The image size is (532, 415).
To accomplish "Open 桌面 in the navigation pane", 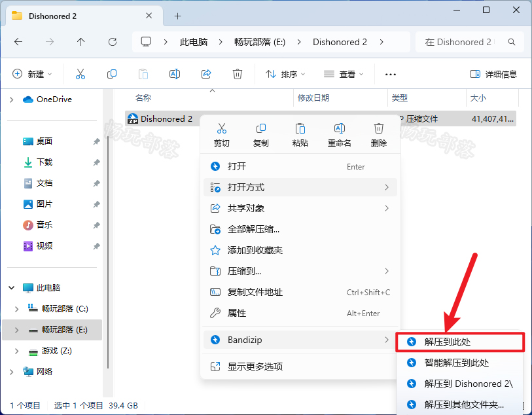I will (x=44, y=141).
